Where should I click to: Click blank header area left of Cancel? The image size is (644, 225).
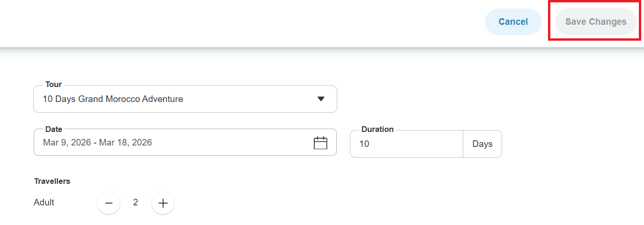tap(234, 22)
